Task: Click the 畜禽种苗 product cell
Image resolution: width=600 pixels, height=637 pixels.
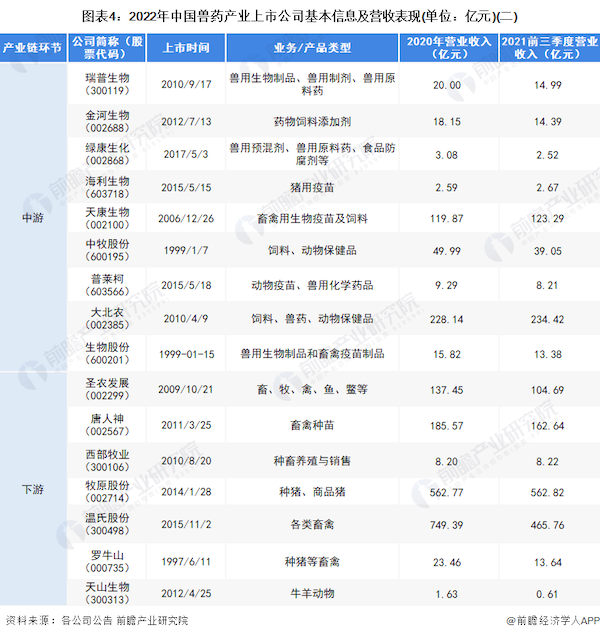Action: pos(312,425)
